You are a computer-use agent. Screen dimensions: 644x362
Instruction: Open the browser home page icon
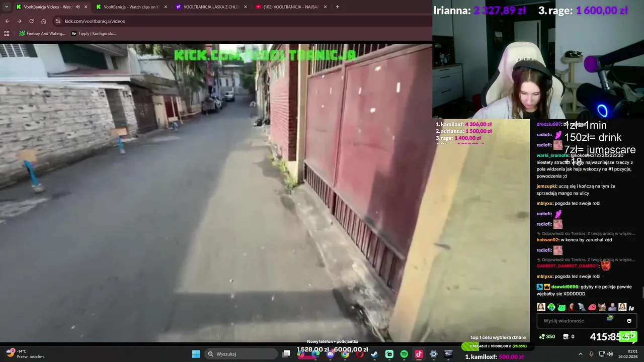pos(43,21)
